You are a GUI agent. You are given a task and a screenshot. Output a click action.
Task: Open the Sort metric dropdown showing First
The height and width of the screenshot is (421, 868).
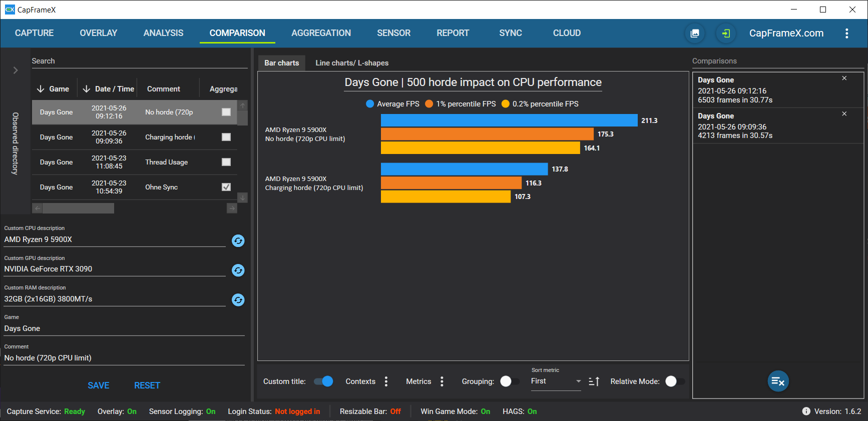(556, 381)
